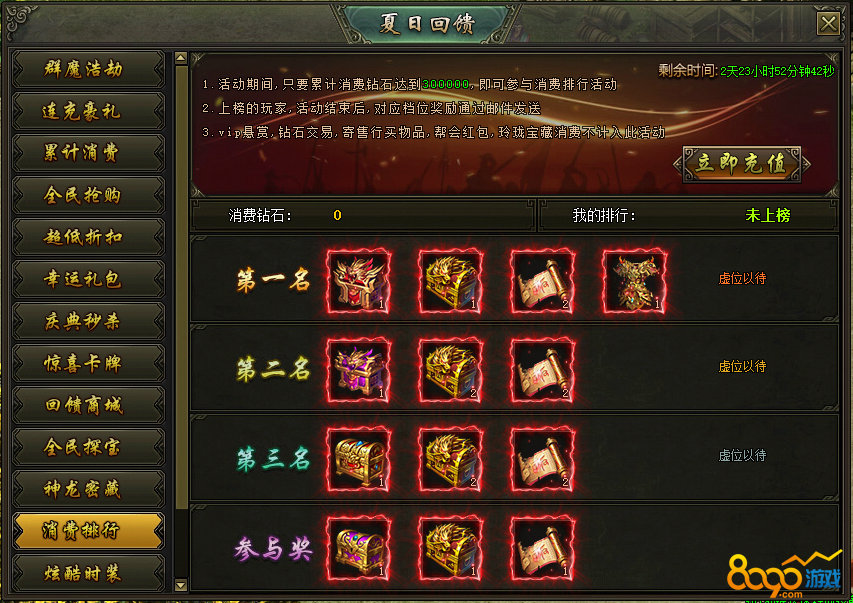Select the purple gem chest in 参与奖 row
The height and width of the screenshot is (603, 853).
359,548
